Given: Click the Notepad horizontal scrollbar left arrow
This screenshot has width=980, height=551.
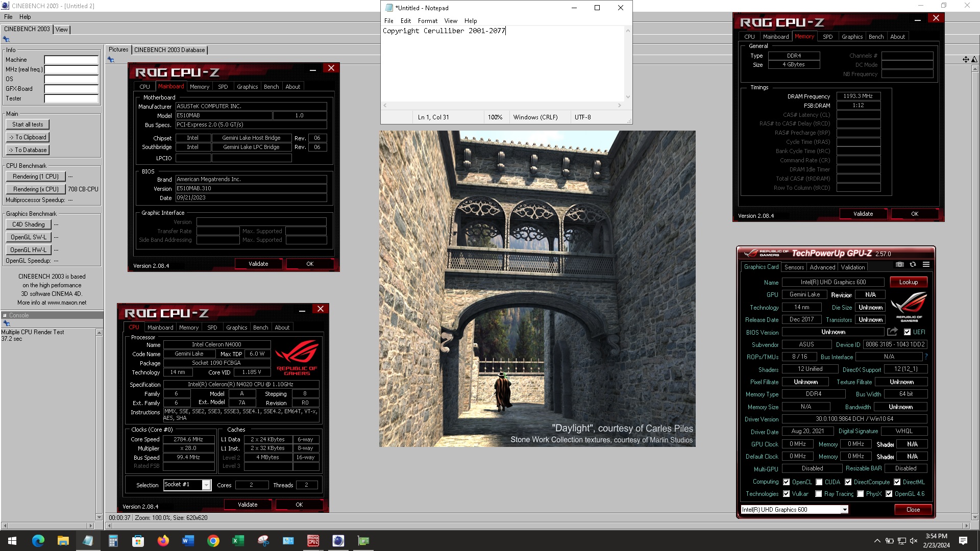Looking at the screenshot, I should 385,106.
